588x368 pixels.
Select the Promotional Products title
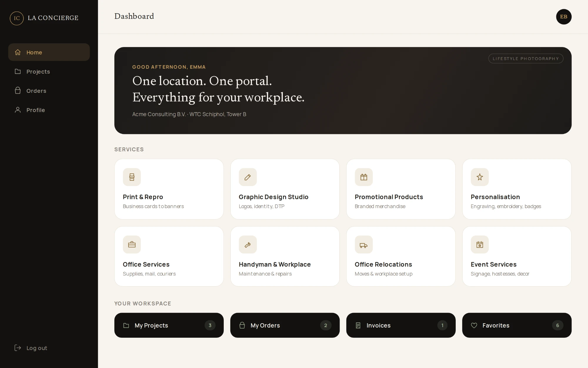pyautogui.click(x=389, y=197)
